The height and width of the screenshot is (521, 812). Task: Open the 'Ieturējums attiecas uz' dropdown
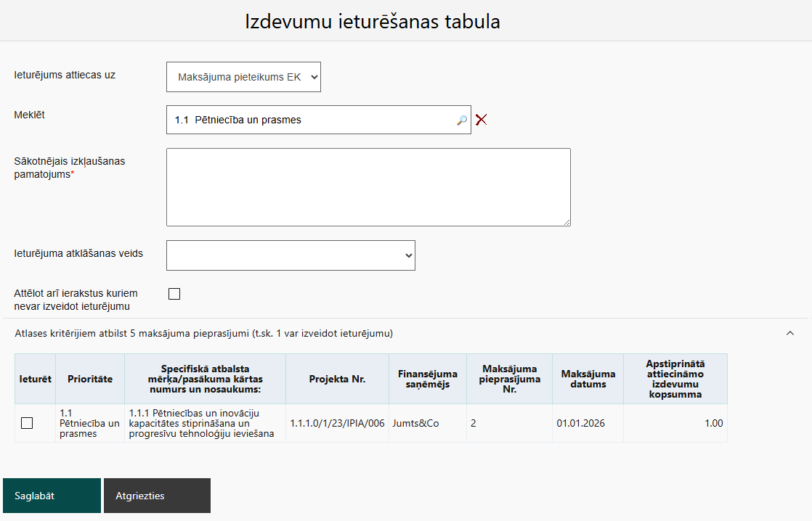(243, 77)
